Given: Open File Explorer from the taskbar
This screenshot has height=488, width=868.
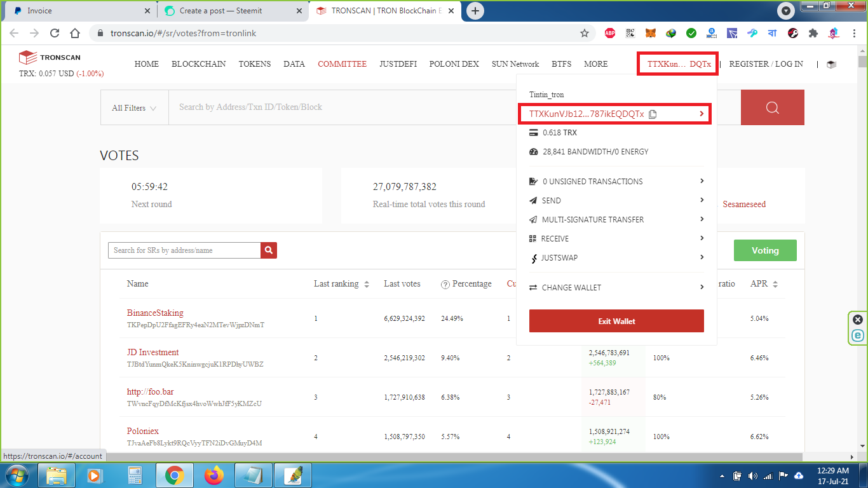Looking at the screenshot, I should (57, 475).
